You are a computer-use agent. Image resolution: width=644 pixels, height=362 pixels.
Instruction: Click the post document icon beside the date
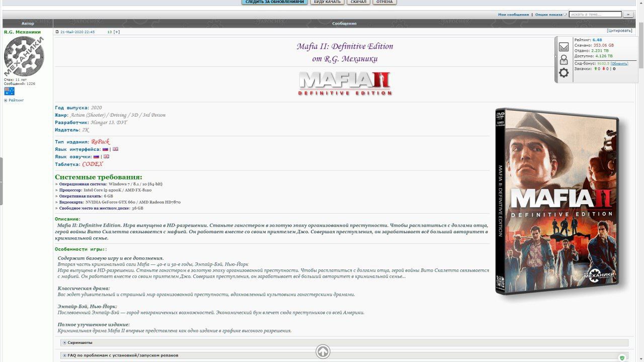pos(57,32)
